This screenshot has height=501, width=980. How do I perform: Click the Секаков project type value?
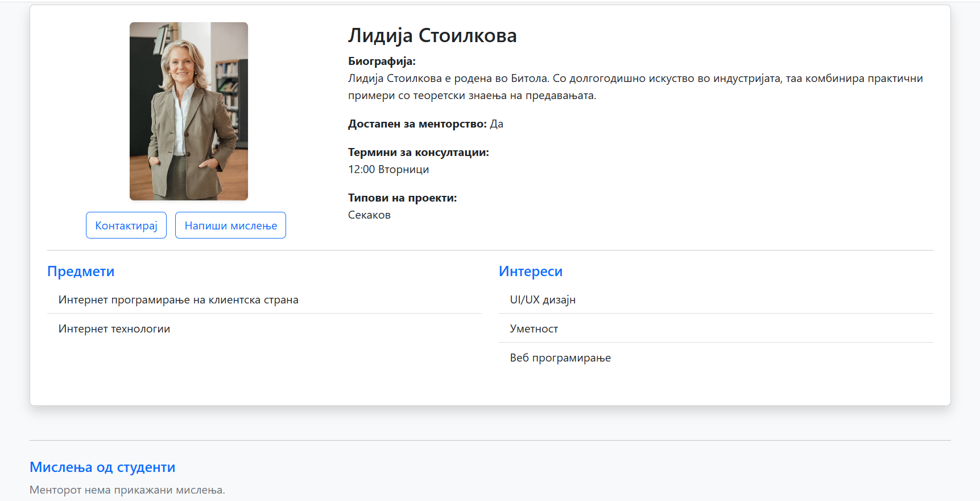[369, 215]
